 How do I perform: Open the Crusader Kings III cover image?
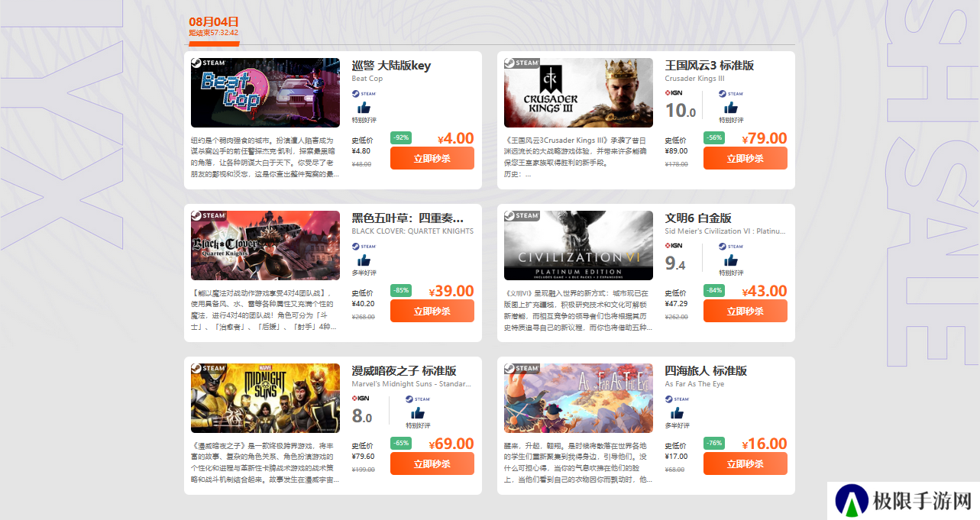coord(578,92)
